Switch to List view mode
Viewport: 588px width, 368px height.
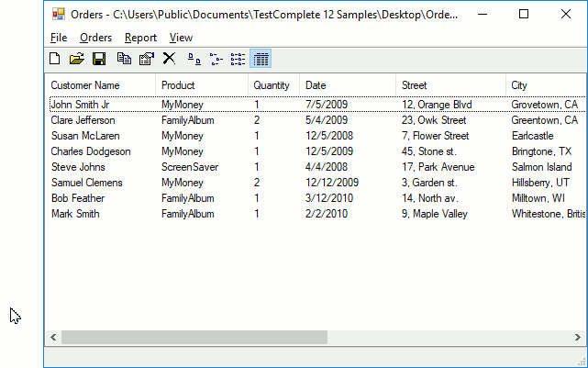pos(238,59)
